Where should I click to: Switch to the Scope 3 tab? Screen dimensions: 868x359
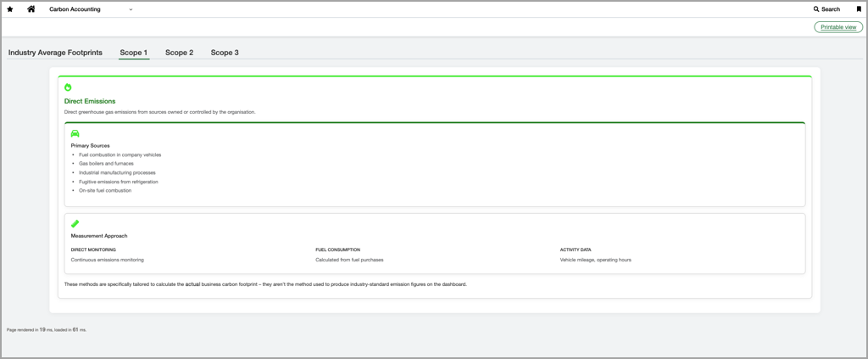coord(225,53)
